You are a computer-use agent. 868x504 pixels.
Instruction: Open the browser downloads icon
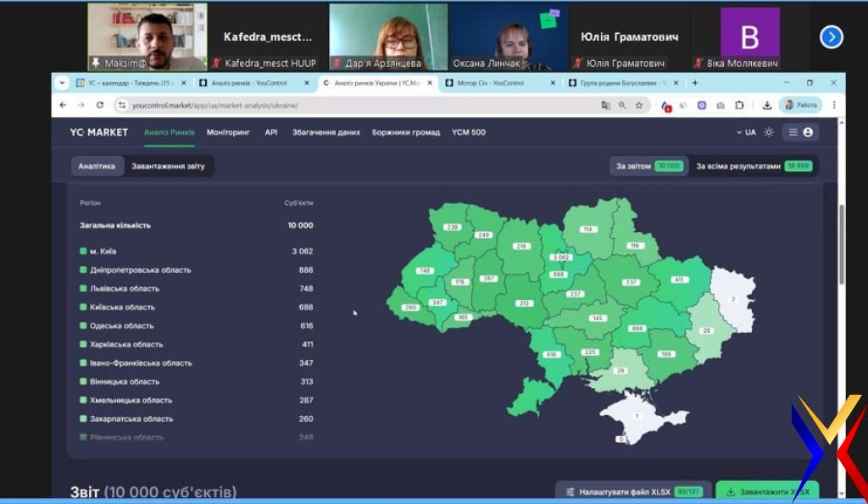point(766,105)
